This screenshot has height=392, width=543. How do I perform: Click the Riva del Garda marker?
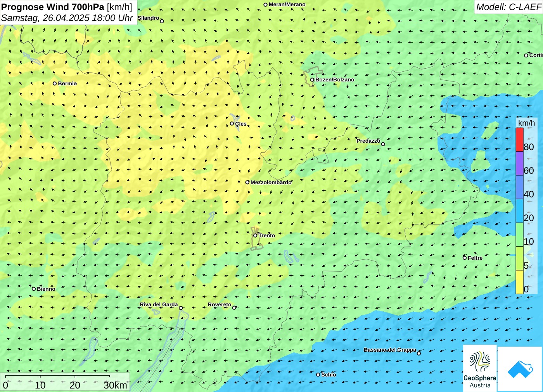(181, 308)
